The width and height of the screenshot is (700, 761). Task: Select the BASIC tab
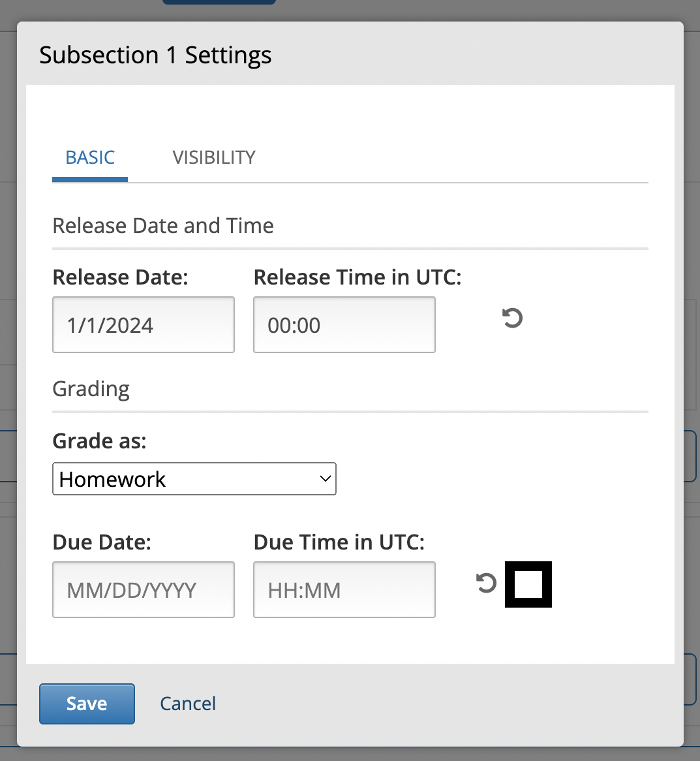click(x=89, y=157)
